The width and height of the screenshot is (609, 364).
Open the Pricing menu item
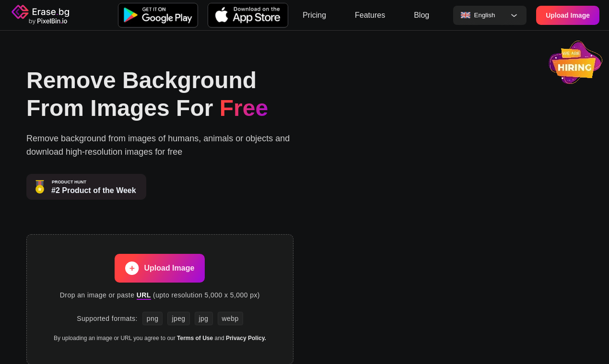[314, 15]
